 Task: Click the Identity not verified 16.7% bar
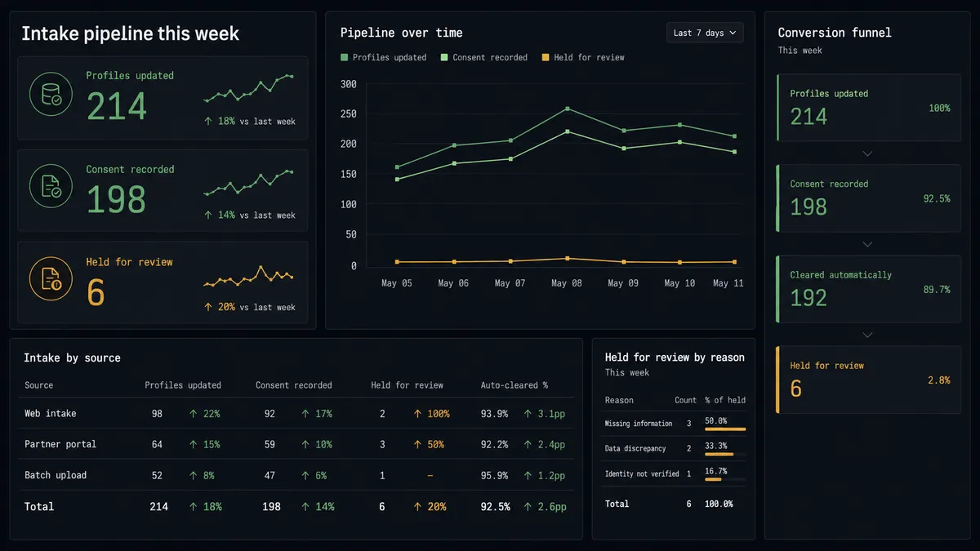pyautogui.click(x=712, y=480)
